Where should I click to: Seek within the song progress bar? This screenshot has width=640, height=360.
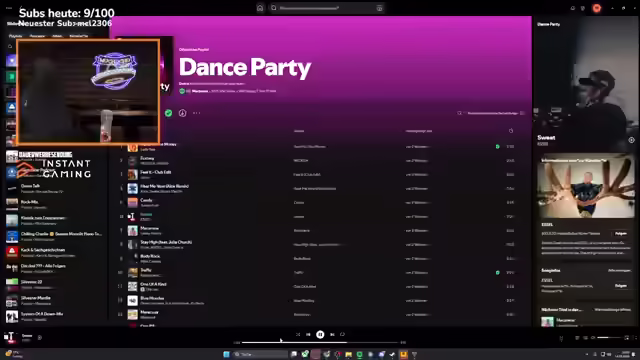coord(320,342)
